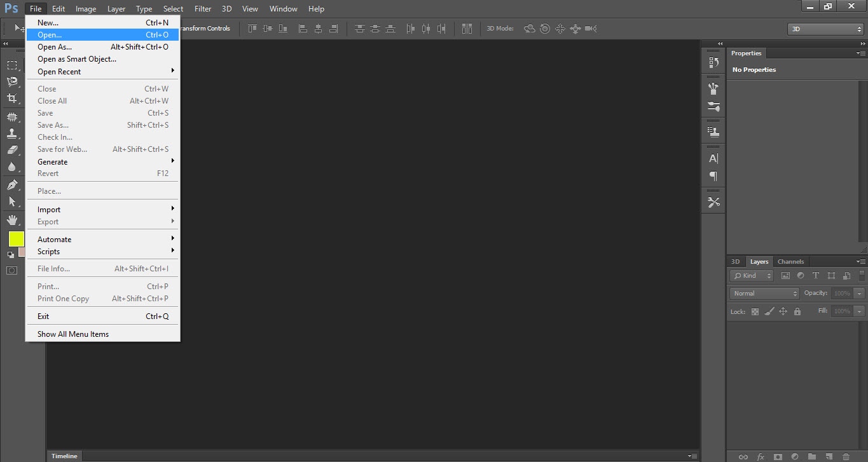Click the Align Vertical Centers icon
Image resolution: width=868 pixels, height=462 pixels.
tap(268, 29)
